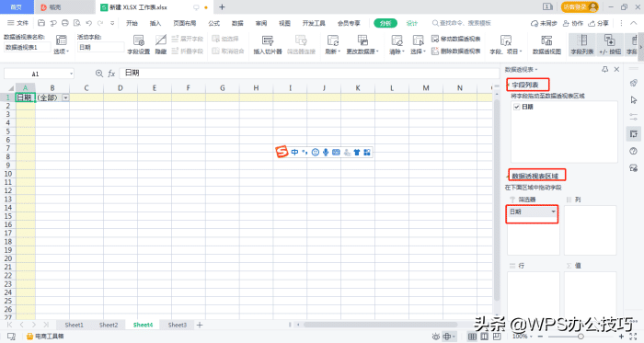Image resolution: width=644 pixels, height=343 pixels.
Task: Click the 访客登录 guest login button
Action: pos(580,6)
